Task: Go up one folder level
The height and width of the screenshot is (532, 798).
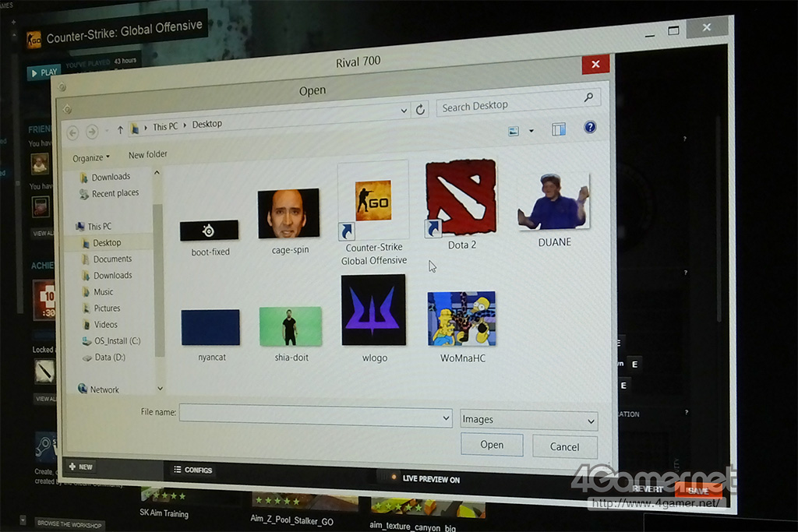Action: pyautogui.click(x=120, y=130)
